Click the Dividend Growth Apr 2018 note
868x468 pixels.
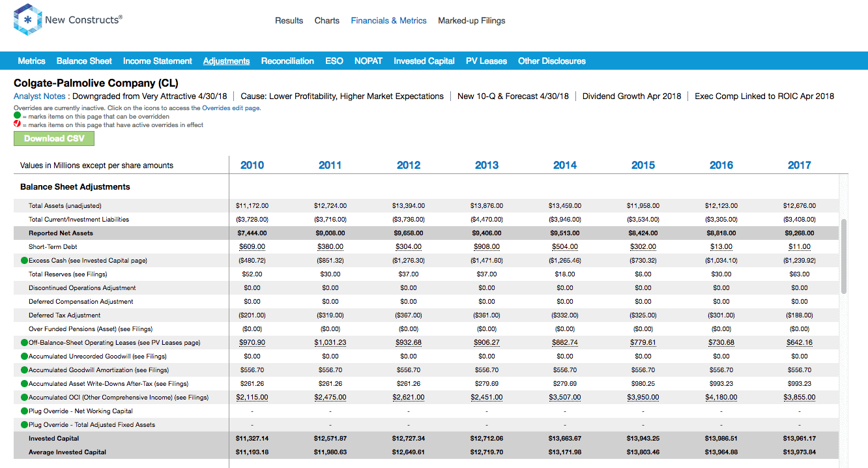(631, 96)
